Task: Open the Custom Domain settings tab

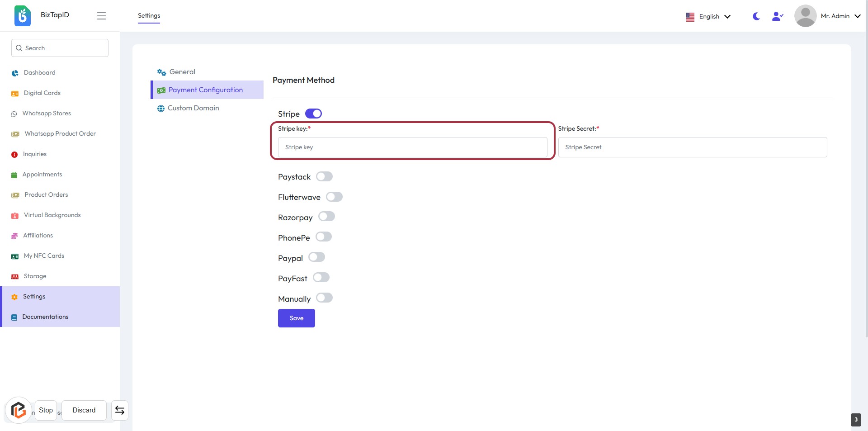Action: click(193, 108)
